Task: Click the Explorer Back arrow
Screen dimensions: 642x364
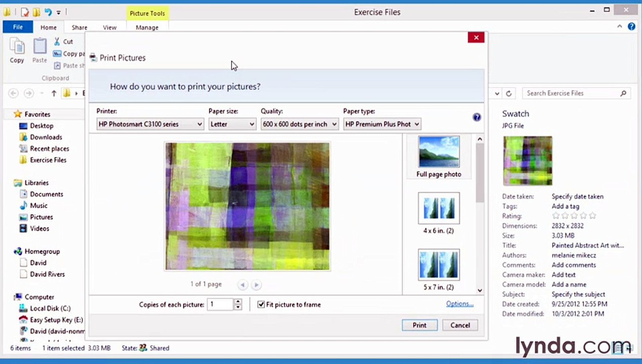Action: pos(14,93)
